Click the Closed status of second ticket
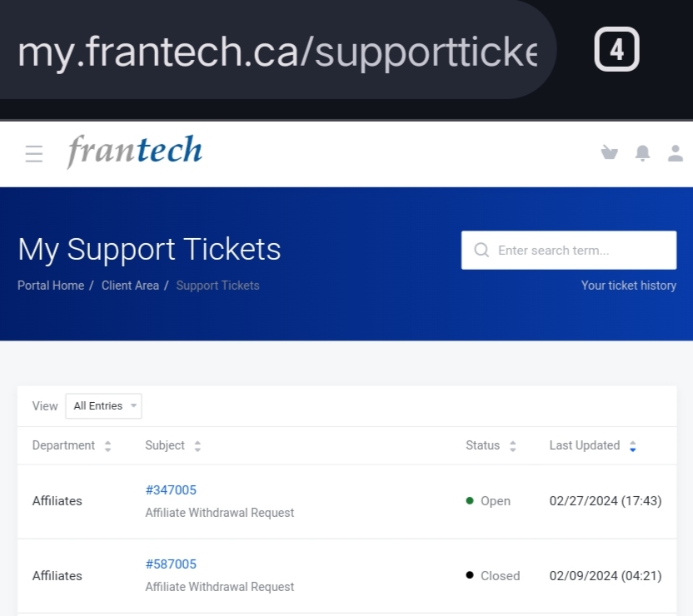The height and width of the screenshot is (616, 693). tap(499, 576)
